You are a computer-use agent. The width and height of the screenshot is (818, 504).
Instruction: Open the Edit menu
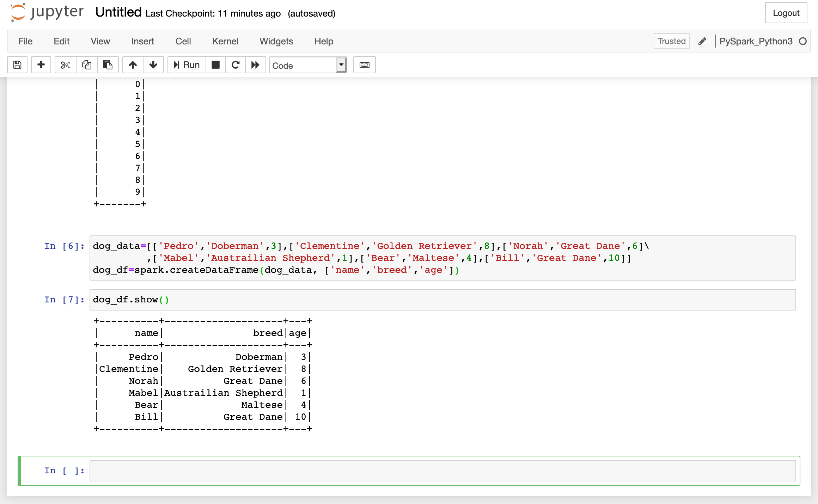(x=62, y=41)
